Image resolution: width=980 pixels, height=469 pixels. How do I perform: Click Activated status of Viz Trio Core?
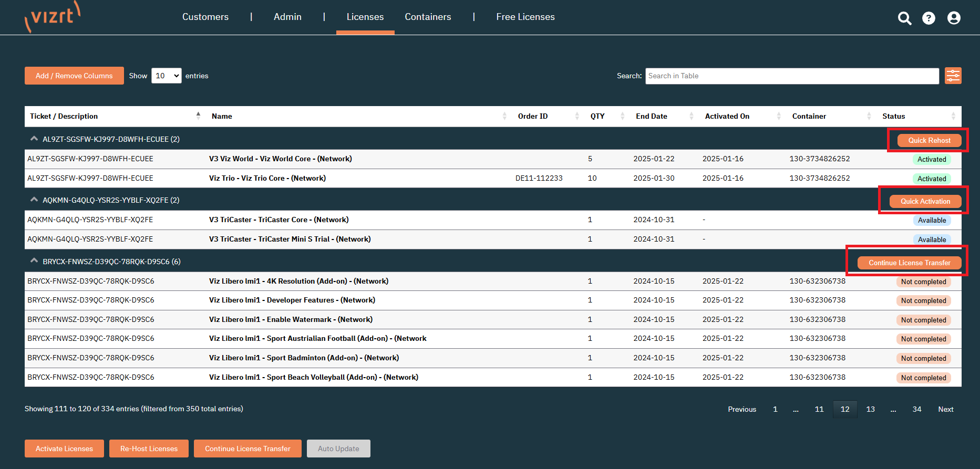(x=932, y=179)
